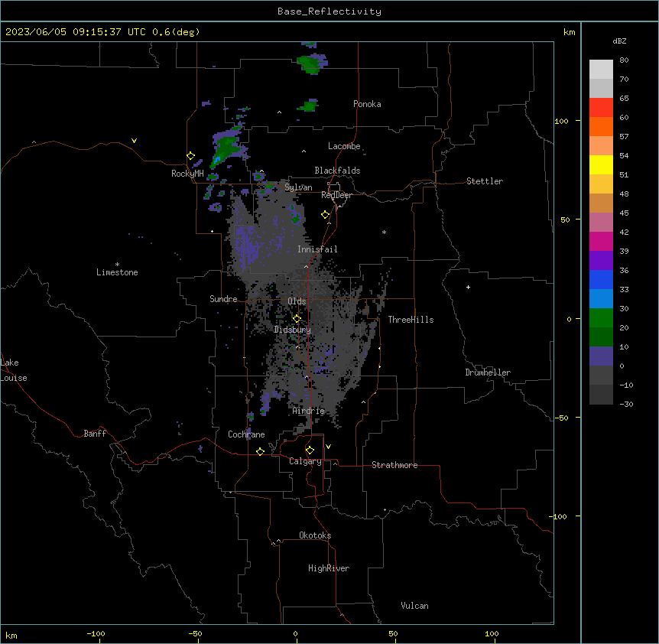
Task: Click the -100 tick on the horizontal axis
Action: click(x=96, y=633)
